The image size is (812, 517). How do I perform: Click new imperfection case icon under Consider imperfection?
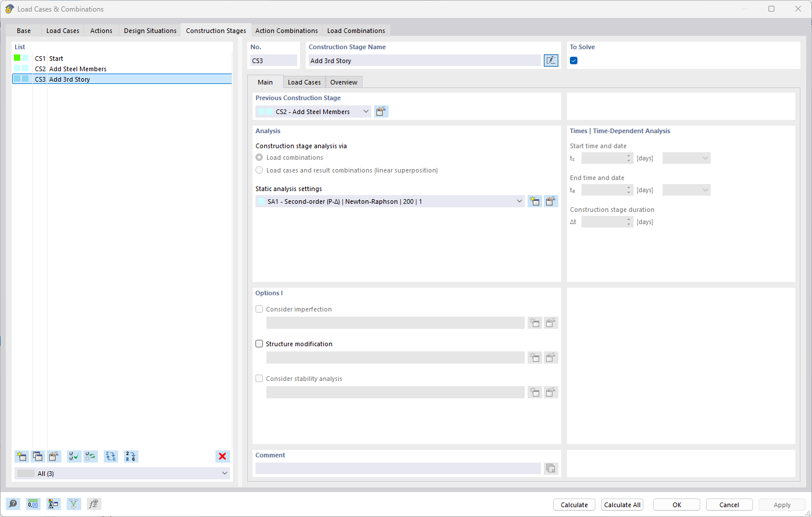535,322
